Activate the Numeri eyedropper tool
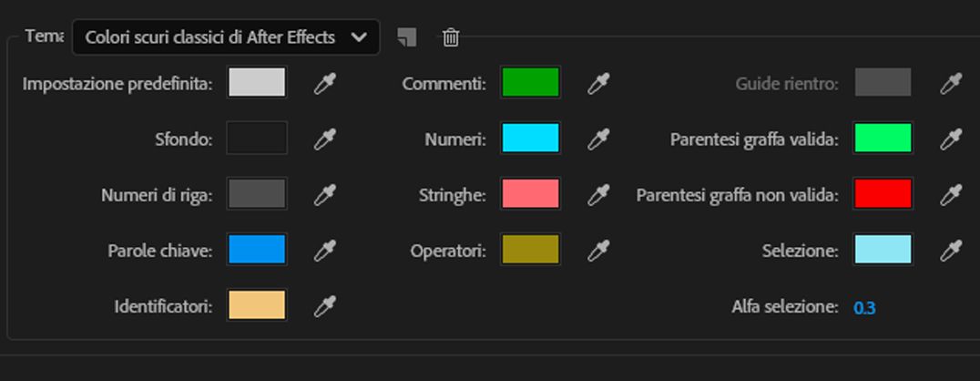The image size is (980, 381). [598, 139]
